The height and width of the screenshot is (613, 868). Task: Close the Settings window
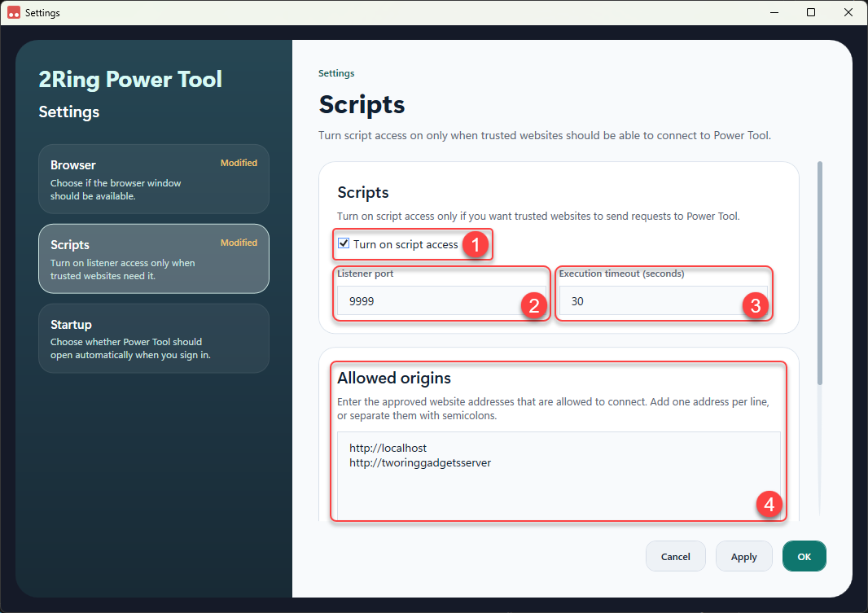point(848,12)
